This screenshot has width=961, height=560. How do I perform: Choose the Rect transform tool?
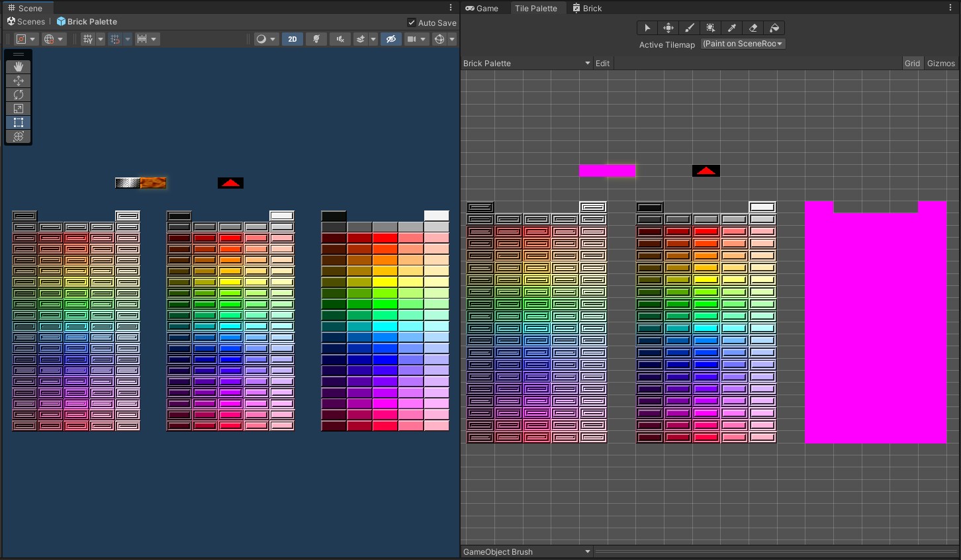click(19, 122)
